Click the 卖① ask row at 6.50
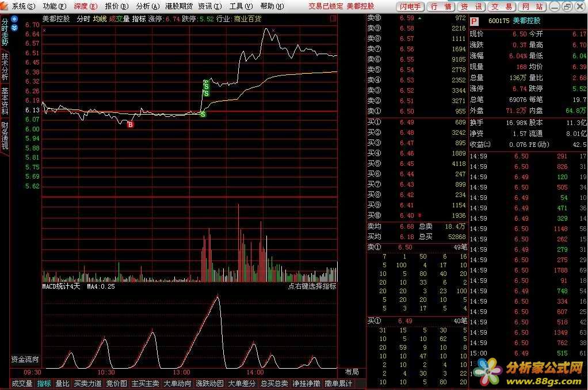 [x=416, y=111]
